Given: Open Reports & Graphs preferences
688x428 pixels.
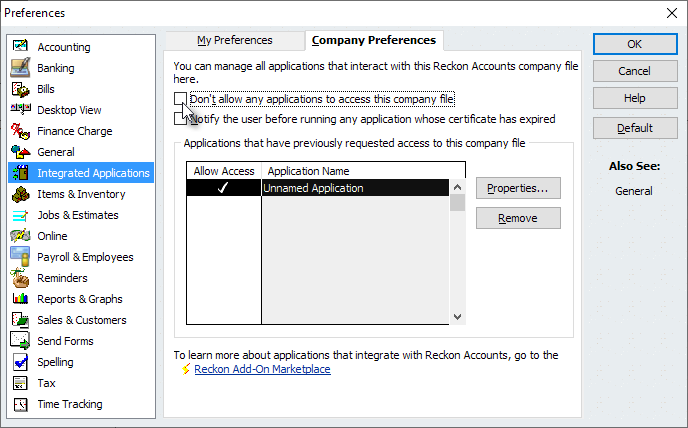Looking at the screenshot, I should [x=80, y=299].
